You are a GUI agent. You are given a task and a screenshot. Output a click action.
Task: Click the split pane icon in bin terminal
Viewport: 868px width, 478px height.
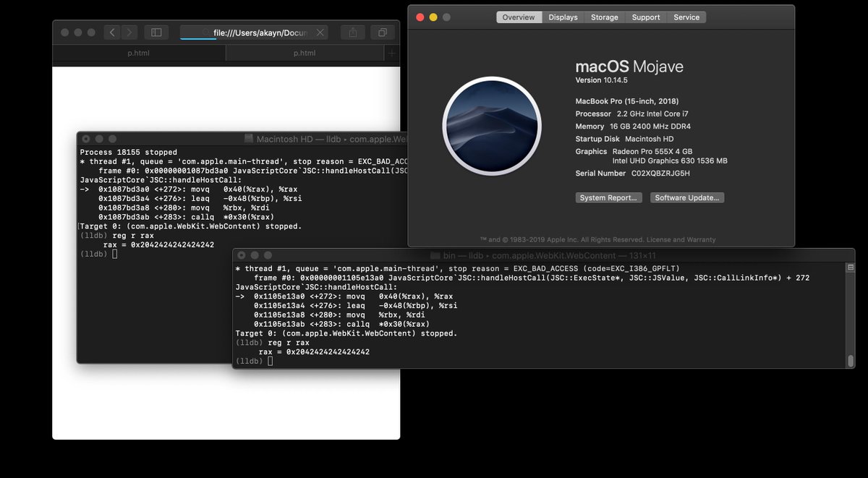point(851,268)
